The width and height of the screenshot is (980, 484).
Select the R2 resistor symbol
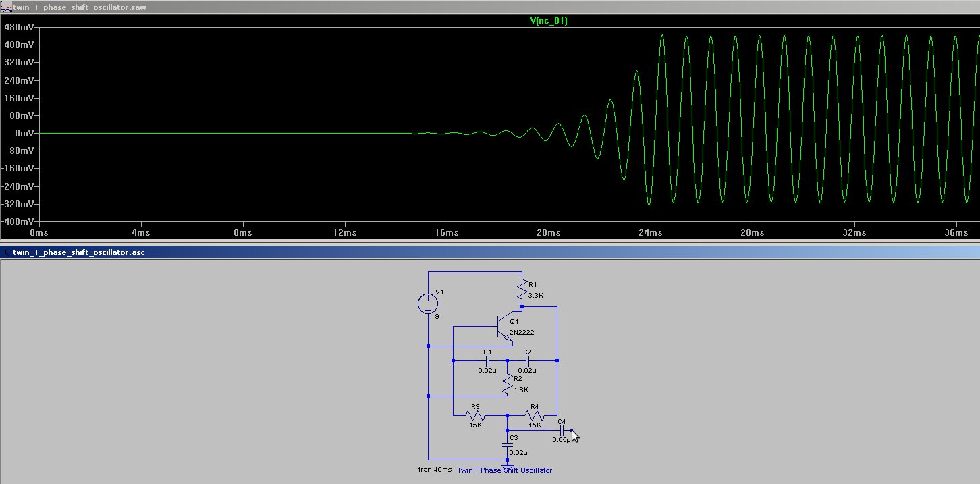[x=507, y=385]
